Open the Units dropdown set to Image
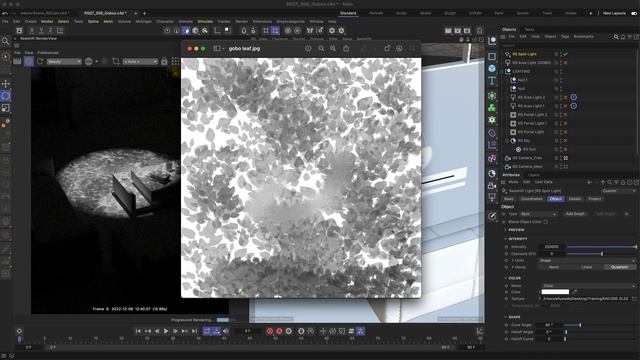This screenshot has height=360, width=640. tap(588, 260)
